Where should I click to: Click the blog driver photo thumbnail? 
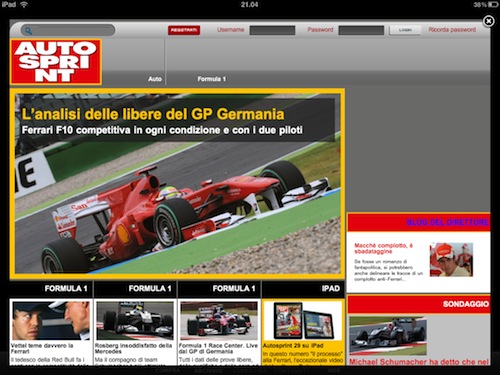[451, 260]
